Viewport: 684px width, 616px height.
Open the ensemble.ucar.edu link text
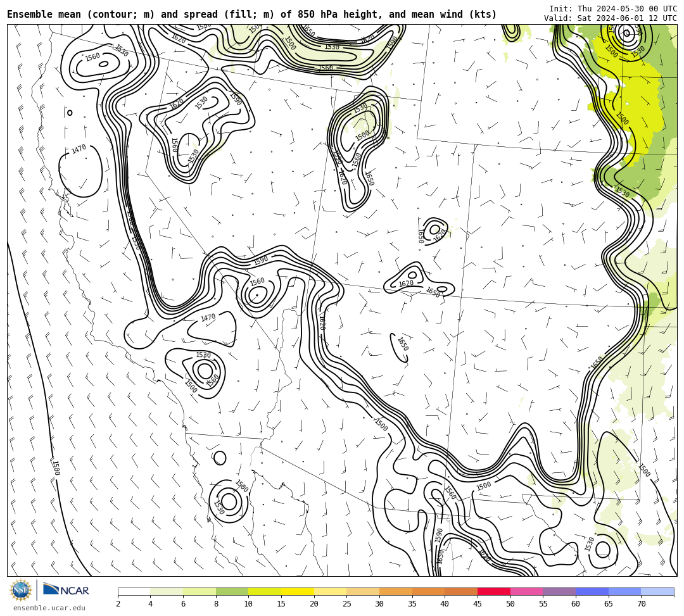pos(49,608)
